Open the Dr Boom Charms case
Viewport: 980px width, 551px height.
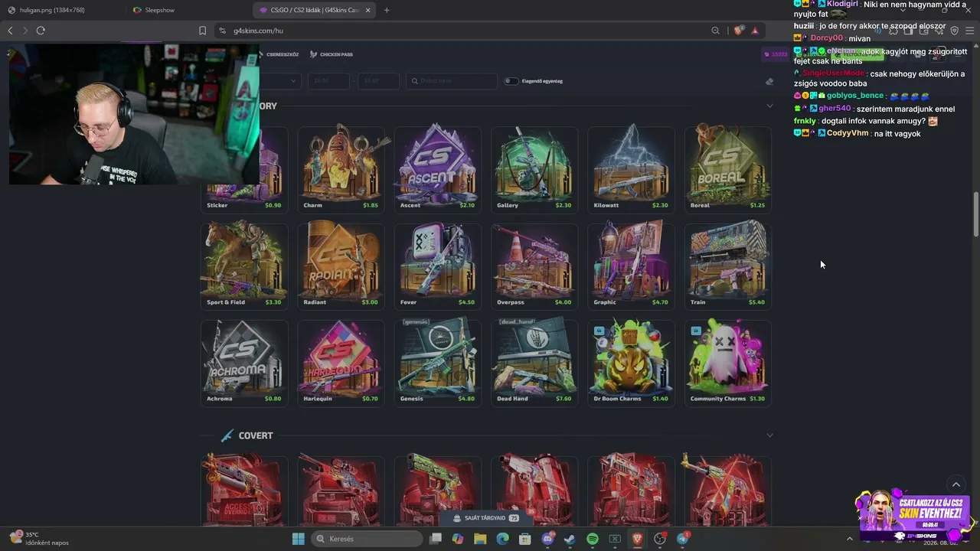631,362
